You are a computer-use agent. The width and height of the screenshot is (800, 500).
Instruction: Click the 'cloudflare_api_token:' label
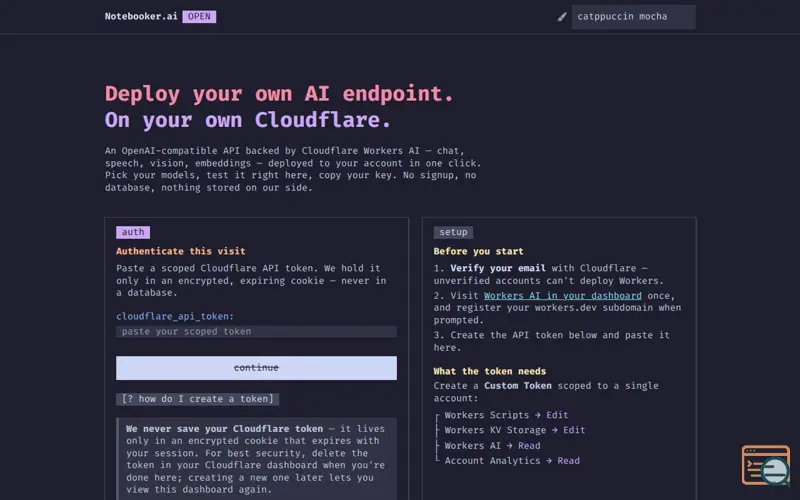pyautogui.click(x=175, y=316)
